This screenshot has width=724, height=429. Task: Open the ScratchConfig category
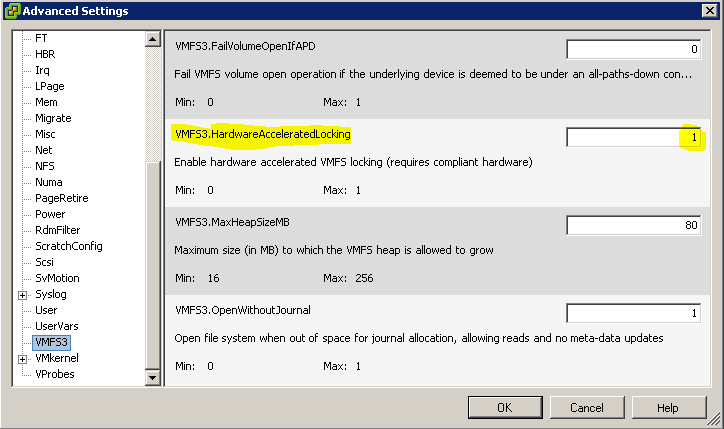coord(68,246)
